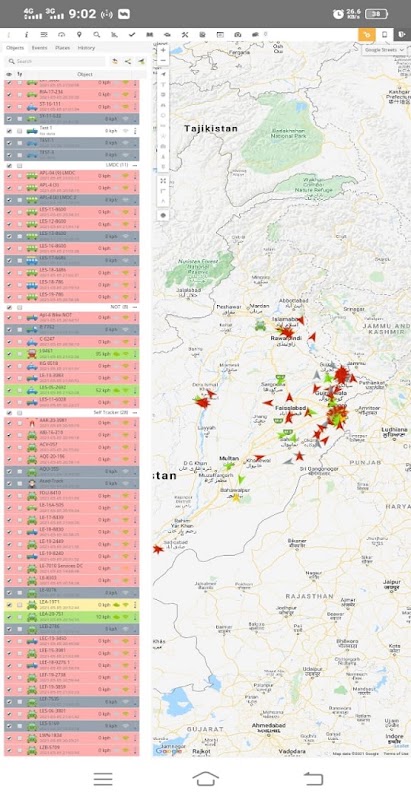411x800 pixels.
Task: Toggle follow checkbox for LEA-1371 row
Action: click(19, 605)
